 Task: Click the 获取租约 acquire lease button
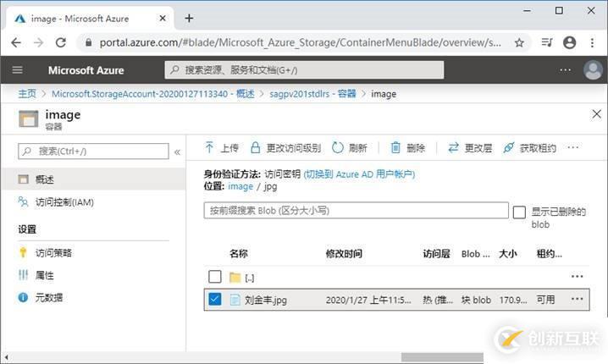529,147
